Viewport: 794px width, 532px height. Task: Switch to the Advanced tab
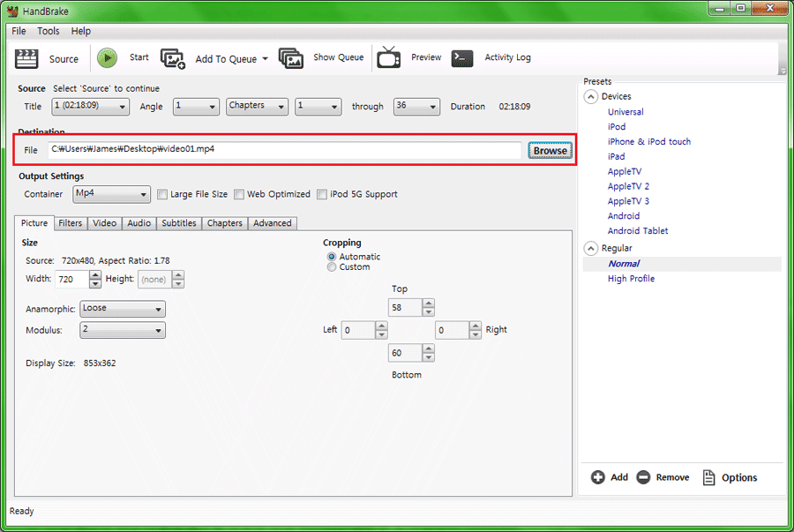point(272,223)
